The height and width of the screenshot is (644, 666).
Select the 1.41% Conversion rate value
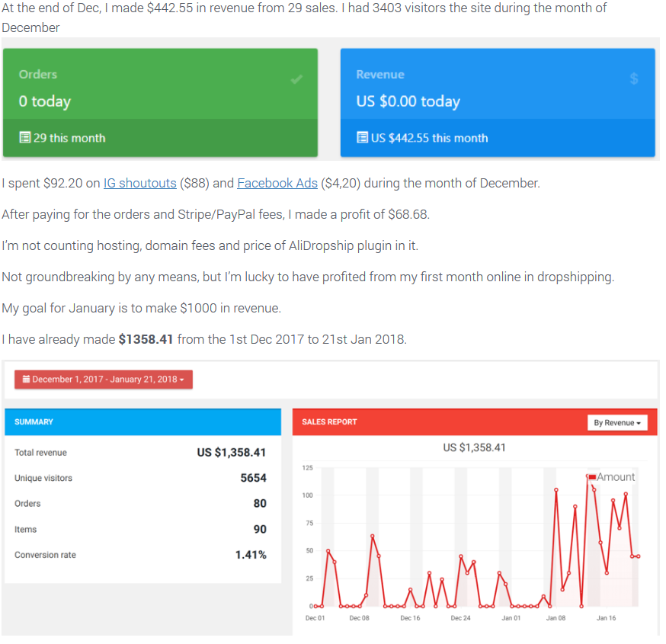point(251,554)
